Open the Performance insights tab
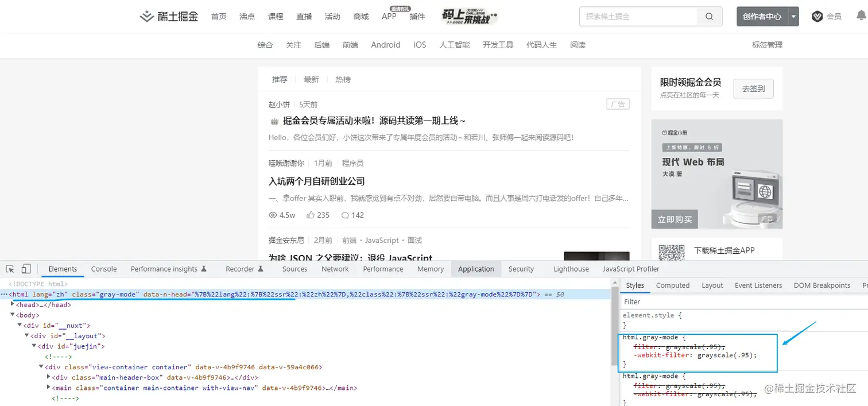The width and height of the screenshot is (868, 406). pos(168,269)
